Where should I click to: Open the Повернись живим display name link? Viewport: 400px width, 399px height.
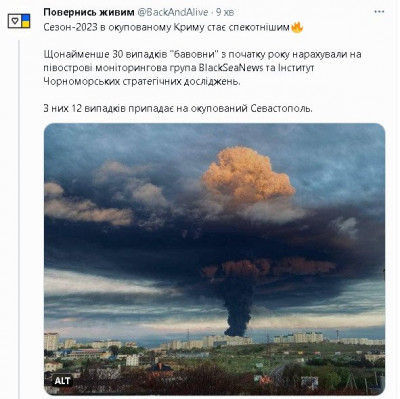pos(89,12)
